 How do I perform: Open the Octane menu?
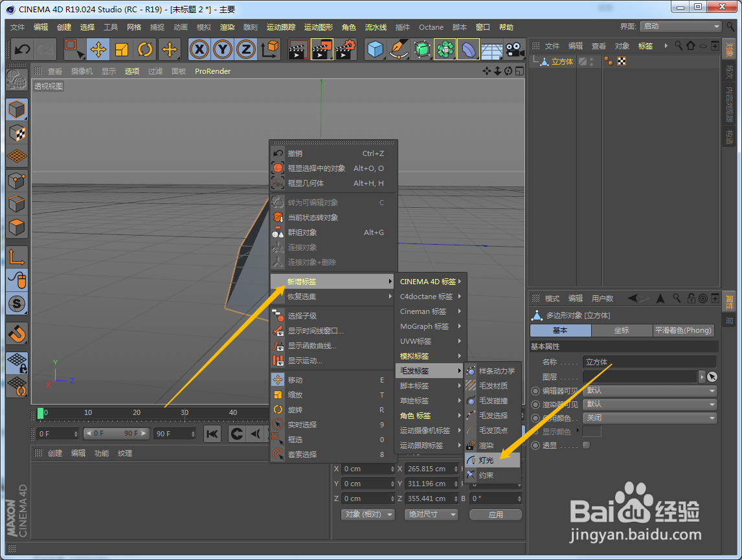[x=431, y=27]
